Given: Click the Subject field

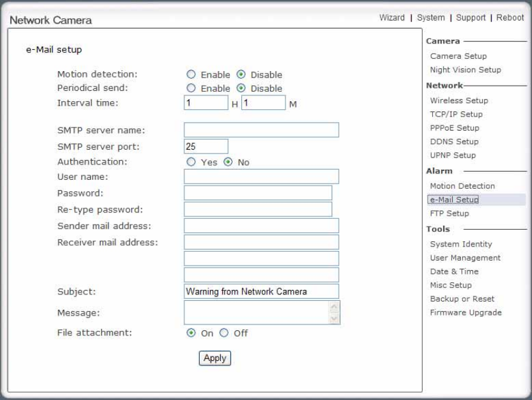Looking at the screenshot, I should [x=261, y=291].
